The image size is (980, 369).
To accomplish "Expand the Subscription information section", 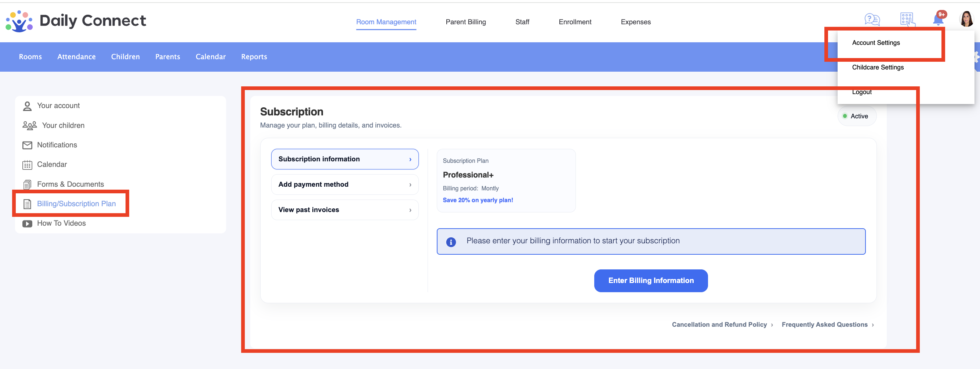I will click(345, 159).
